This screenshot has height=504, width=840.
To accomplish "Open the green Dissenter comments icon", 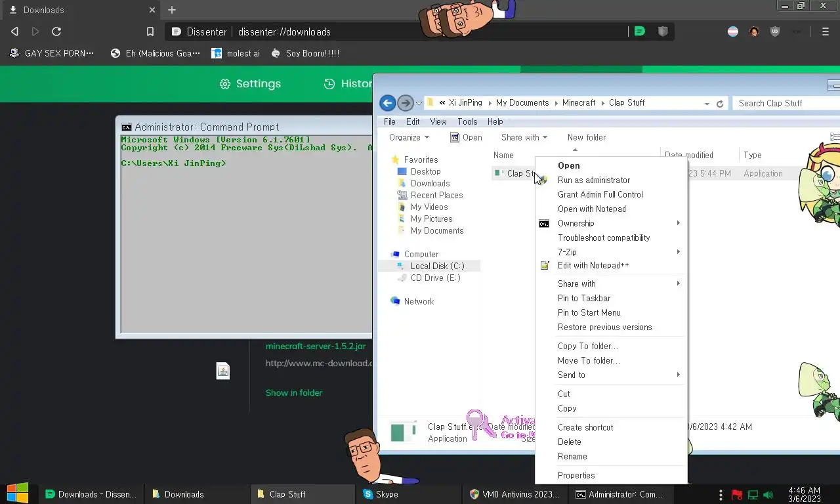I will pos(639,31).
